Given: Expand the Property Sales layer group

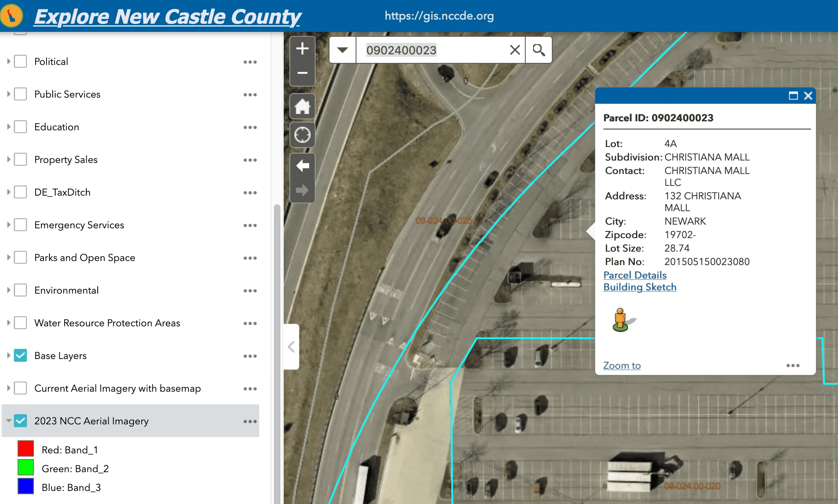Looking at the screenshot, I should pyautogui.click(x=9, y=159).
